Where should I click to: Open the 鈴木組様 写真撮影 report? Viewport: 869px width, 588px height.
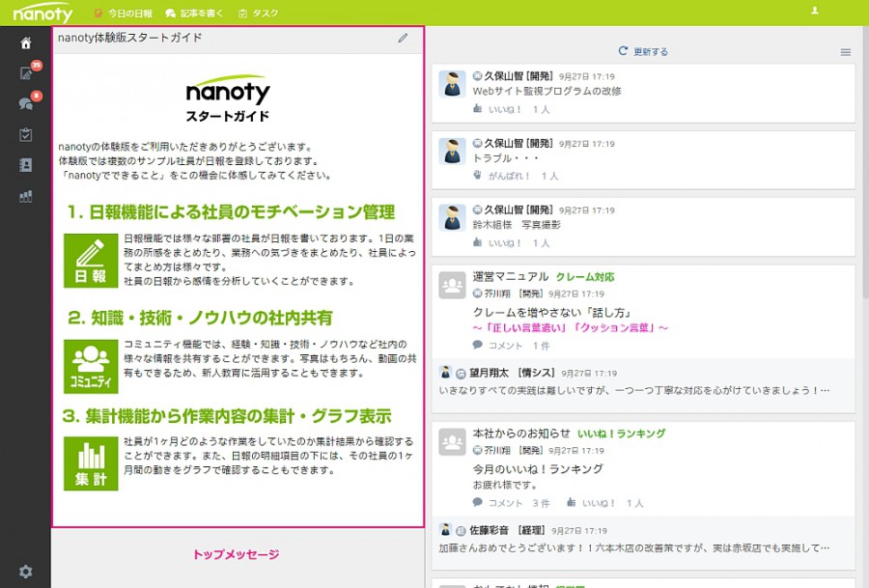[517, 224]
